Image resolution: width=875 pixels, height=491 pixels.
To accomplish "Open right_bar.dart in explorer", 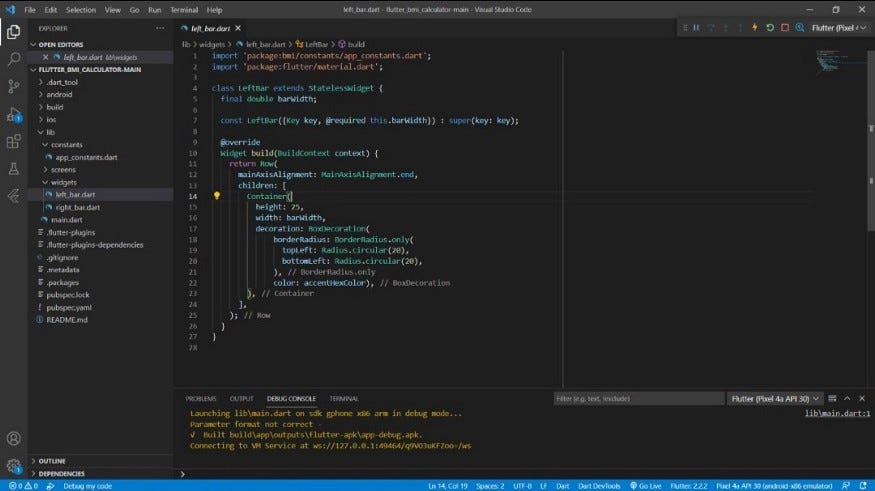I will point(78,208).
